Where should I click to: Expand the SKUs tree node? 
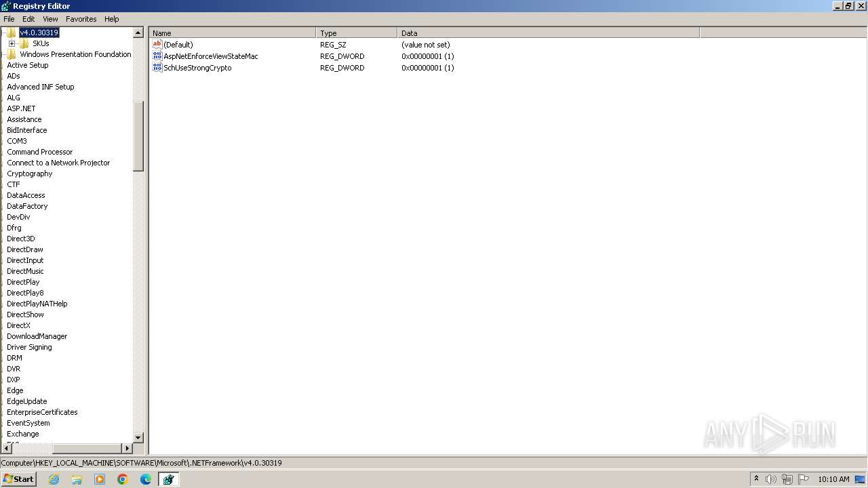[x=12, y=43]
